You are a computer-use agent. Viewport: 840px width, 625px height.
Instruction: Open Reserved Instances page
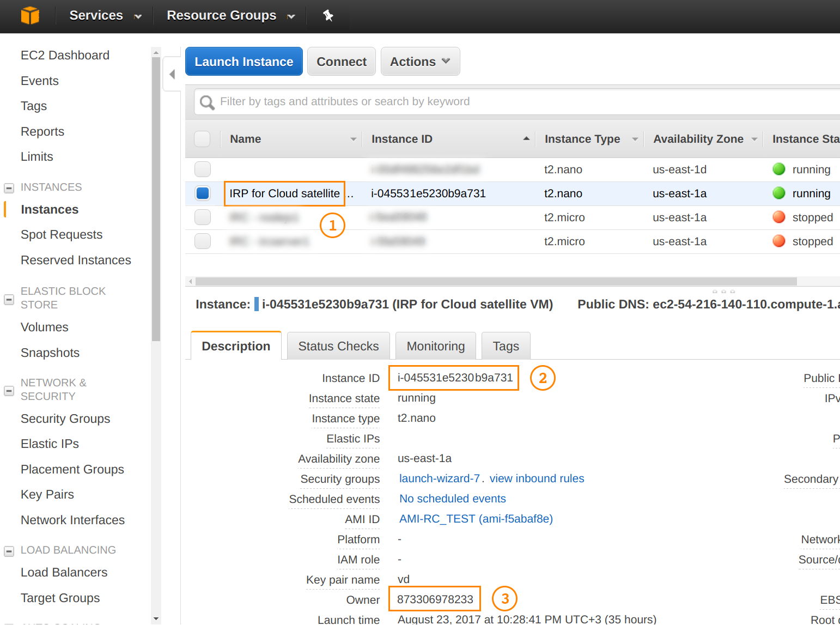point(76,260)
